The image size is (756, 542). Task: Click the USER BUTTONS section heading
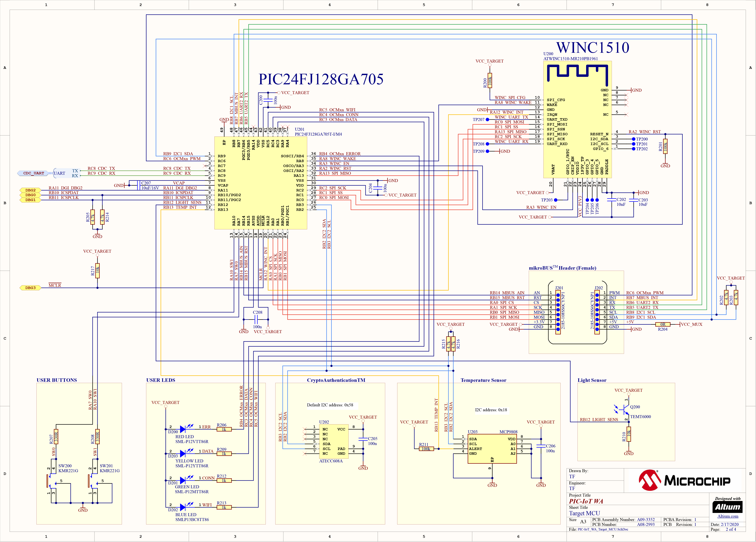[x=57, y=380]
